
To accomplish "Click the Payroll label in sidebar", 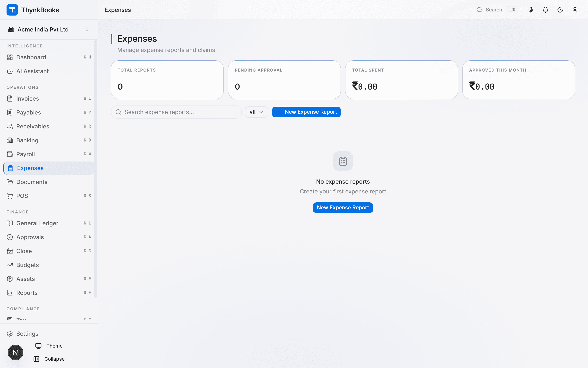I will [26, 154].
